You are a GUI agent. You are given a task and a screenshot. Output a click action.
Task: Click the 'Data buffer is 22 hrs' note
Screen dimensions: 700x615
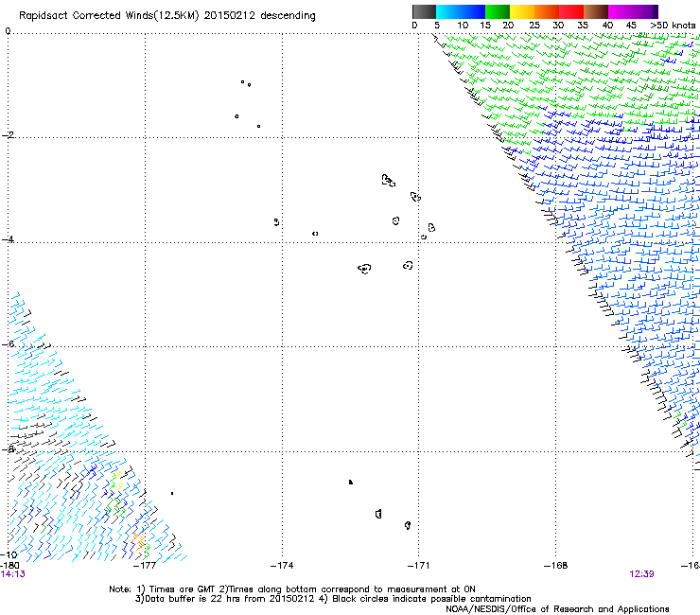point(333,599)
